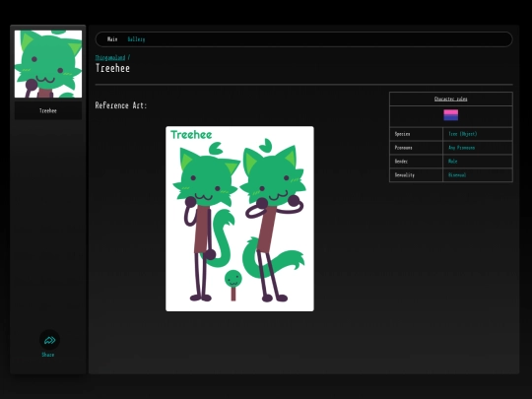Click the Share arrow icon
The image size is (532, 399).
point(49,340)
